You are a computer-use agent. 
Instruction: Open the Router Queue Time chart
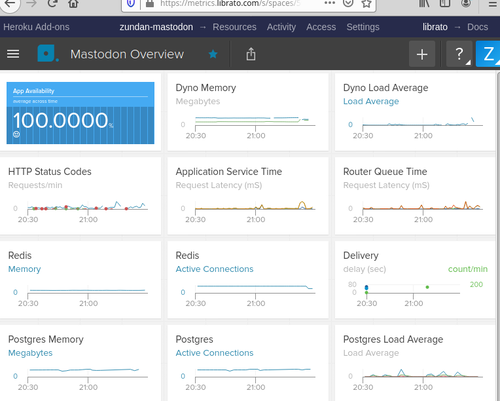(415, 196)
